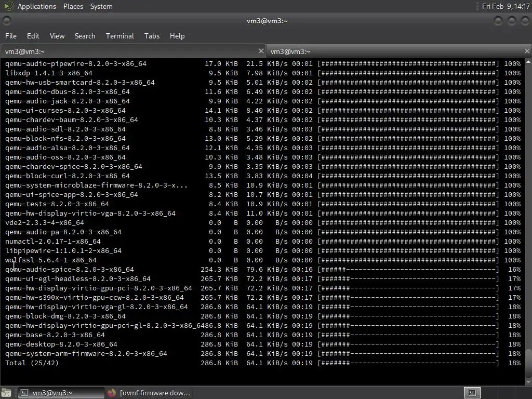Click the qemu-tests-8.2.0-3 package name
This screenshot has height=399, width=532.
pyautogui.click(x=57, y=204)
